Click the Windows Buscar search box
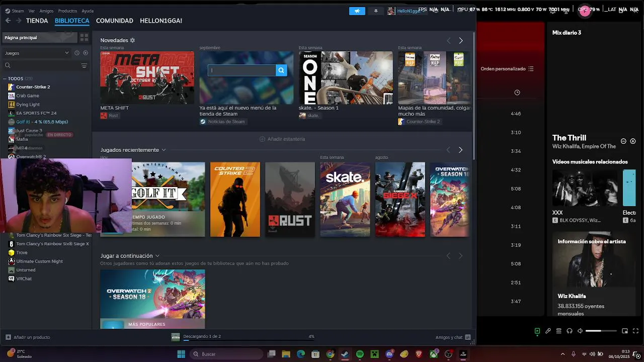This screenshot has height=362, width=644. [x=225, y=354]
